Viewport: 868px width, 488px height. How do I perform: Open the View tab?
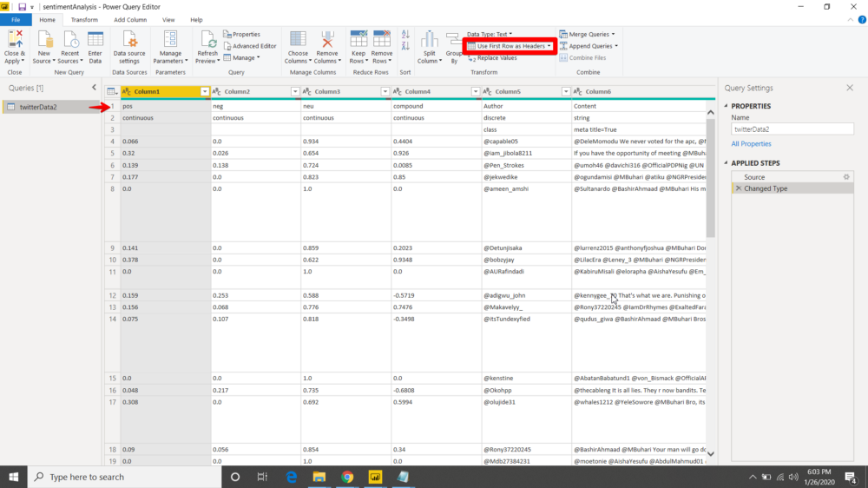click(168, 20)
